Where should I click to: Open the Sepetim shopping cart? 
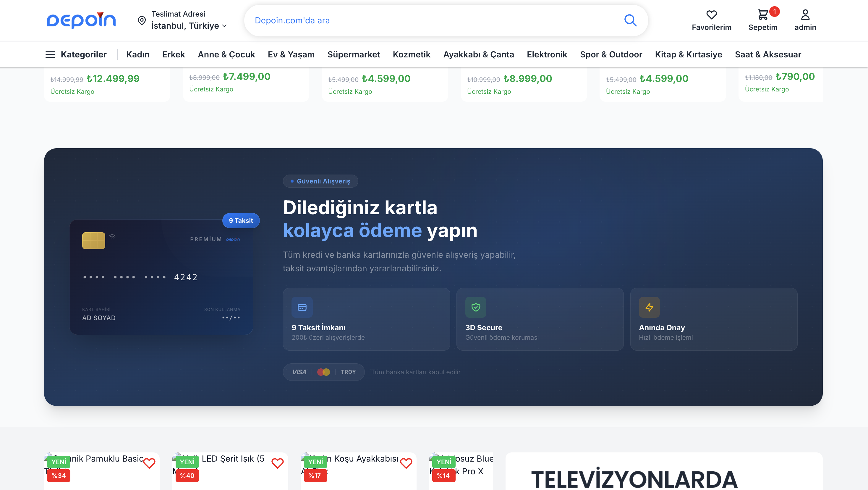click(762, 15)
